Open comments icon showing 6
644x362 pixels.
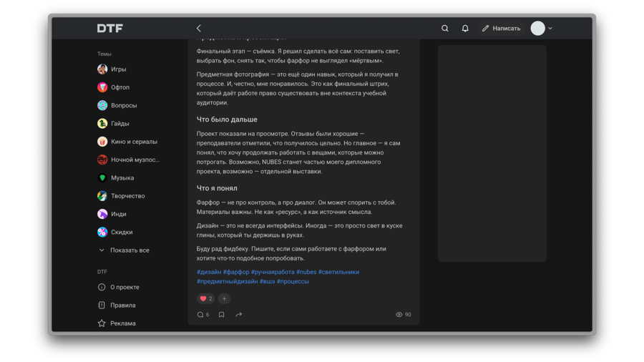click(x=203, y=314)
